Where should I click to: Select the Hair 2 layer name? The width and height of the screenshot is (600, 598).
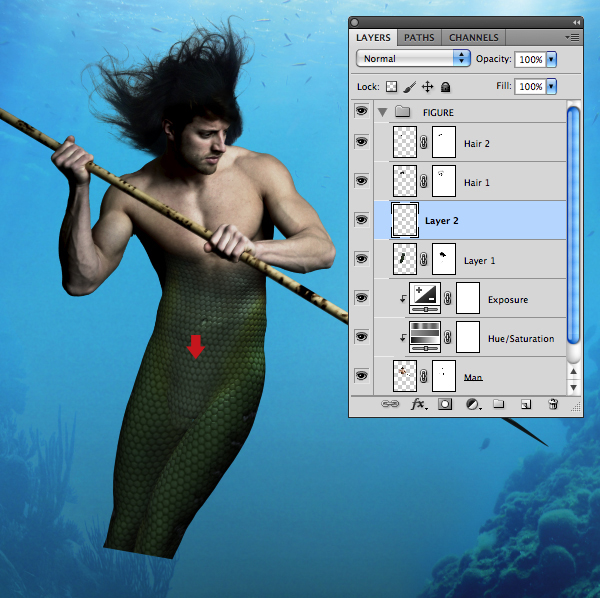pyautogui.click(x=476, y=143)
